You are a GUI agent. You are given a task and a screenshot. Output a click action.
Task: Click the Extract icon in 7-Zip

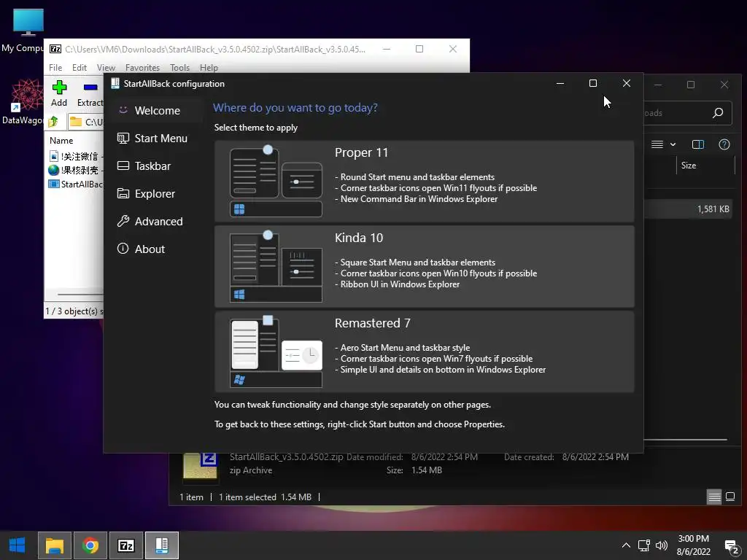point(90,87)
